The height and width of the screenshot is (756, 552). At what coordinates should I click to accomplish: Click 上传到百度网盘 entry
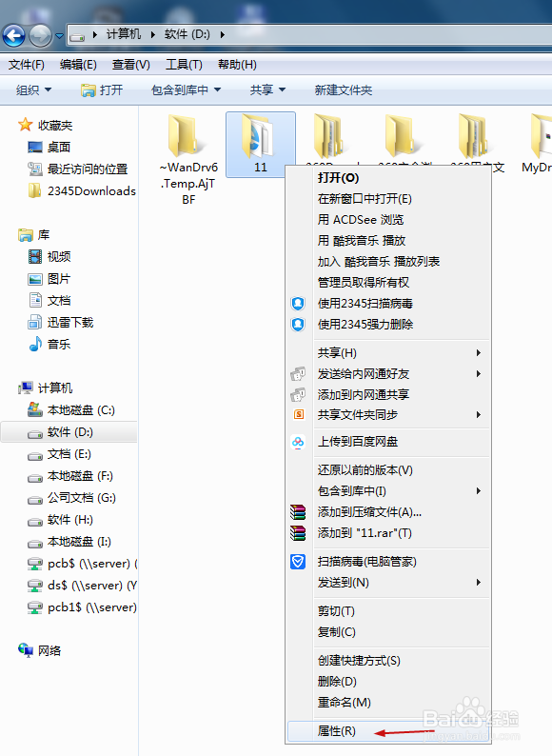[388, 442]
